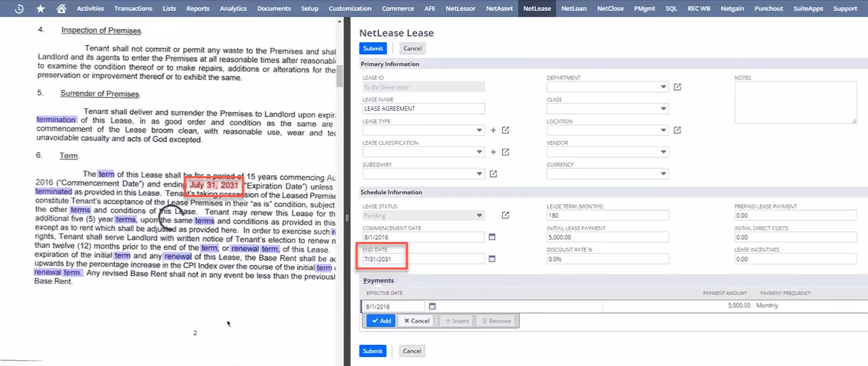Image resolution: width=868 pixels, height=366 pixels.
Task: Select the NetLease menu tab
Action: pos(537,8)
